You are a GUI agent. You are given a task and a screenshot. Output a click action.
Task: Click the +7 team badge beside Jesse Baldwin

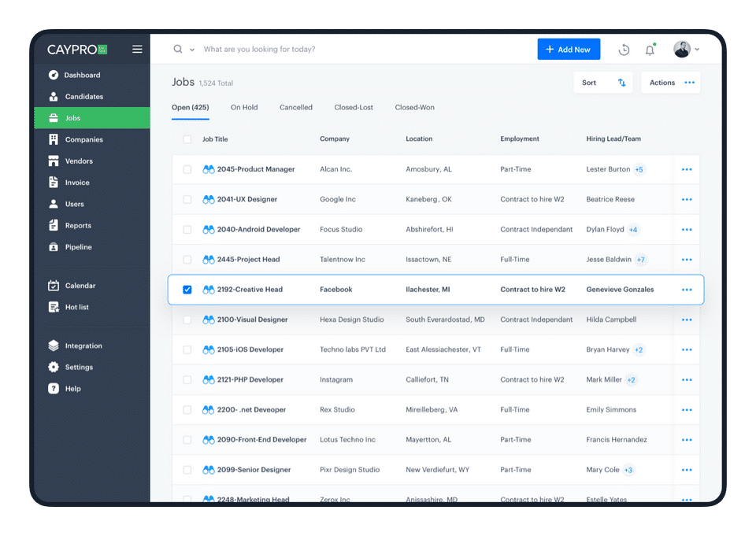640,260
